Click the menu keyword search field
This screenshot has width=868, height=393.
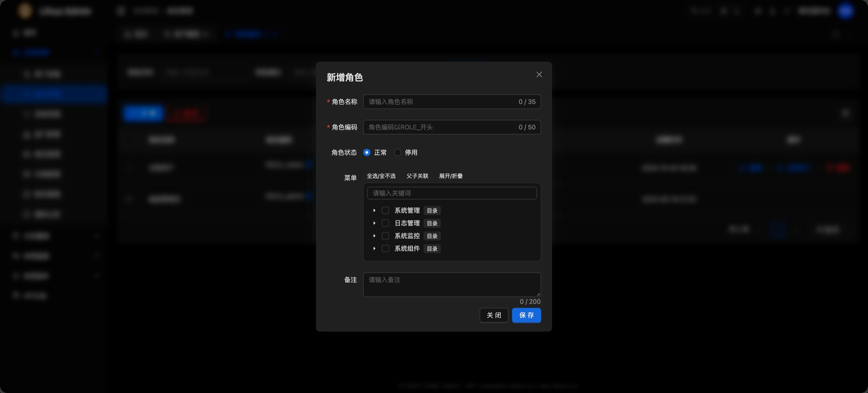(452, 193)
